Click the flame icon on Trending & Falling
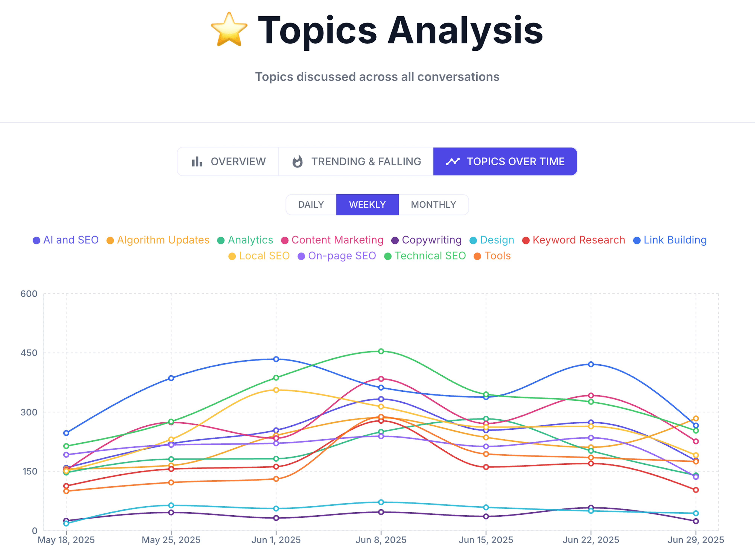 point(297,162)
